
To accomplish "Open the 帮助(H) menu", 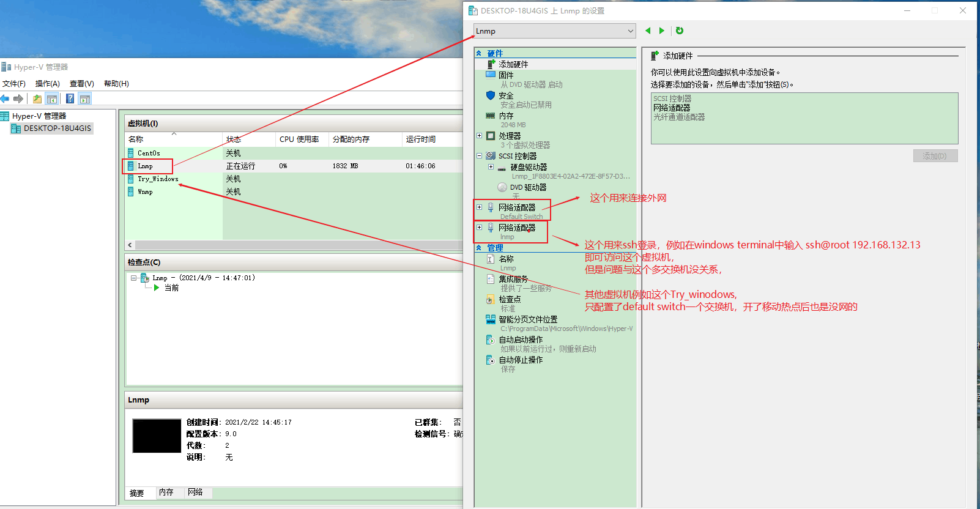I will tap(116, 84).
